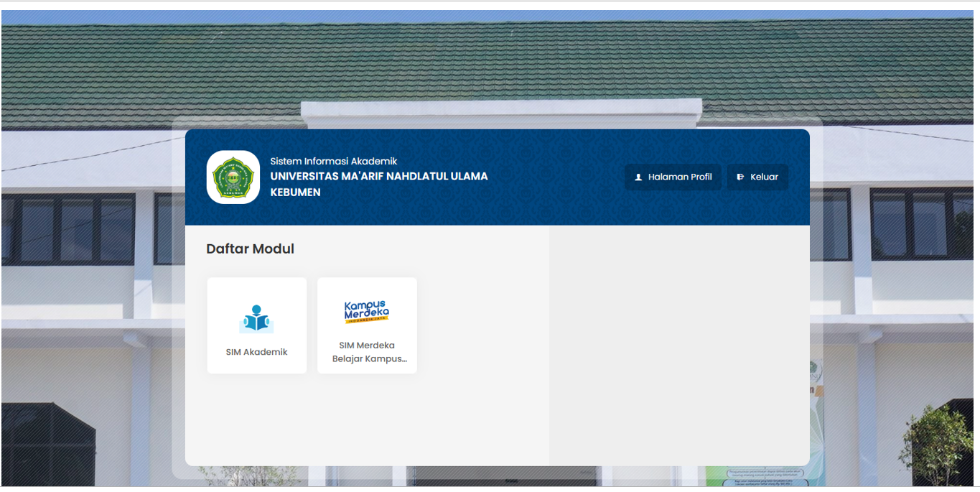Open the SIM Akademik module
The width and height of the screenshot is (980, 492).
pos(257,325)
